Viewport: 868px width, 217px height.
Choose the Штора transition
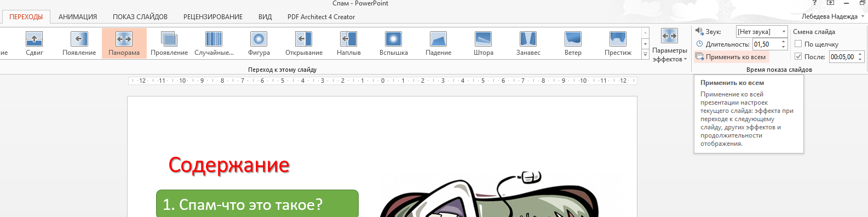click(484, 43)
